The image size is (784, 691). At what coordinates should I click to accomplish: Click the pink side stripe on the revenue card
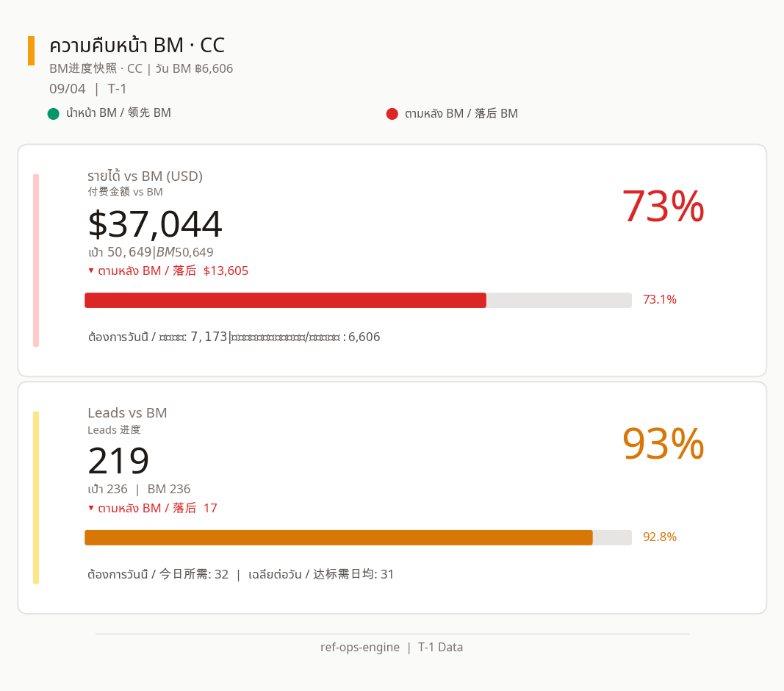tap(36, 260)
